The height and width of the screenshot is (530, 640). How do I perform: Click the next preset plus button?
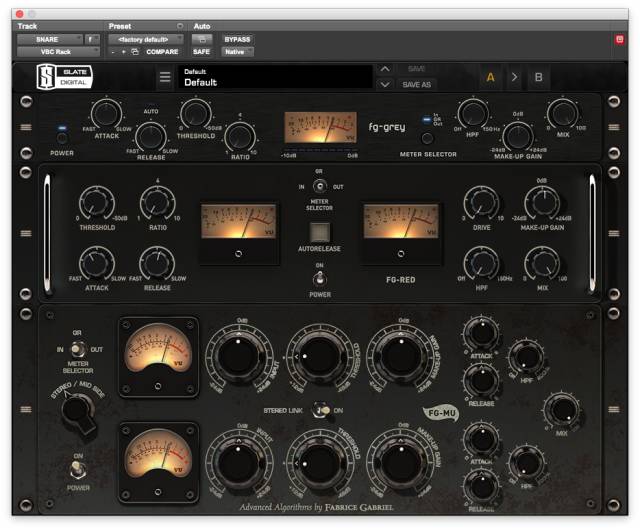click(124, 52)
